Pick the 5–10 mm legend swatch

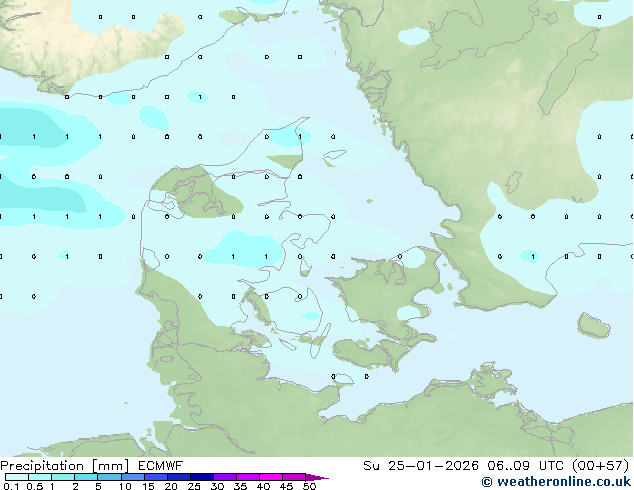[x=109, y=477]
